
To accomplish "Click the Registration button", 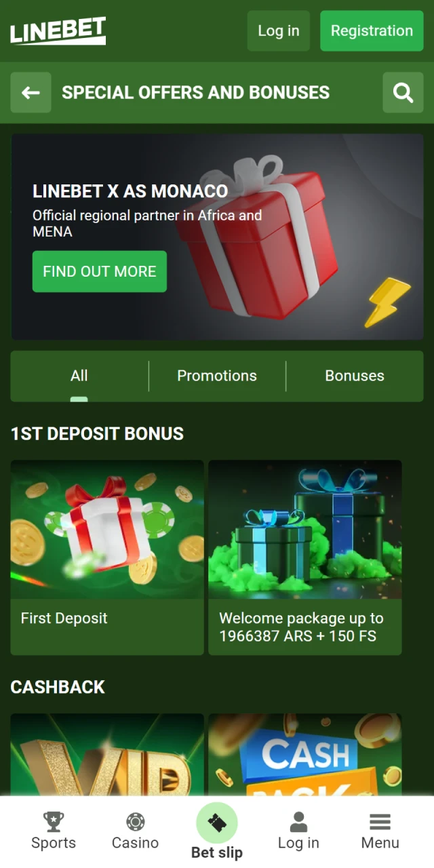I will click(372, 31).
